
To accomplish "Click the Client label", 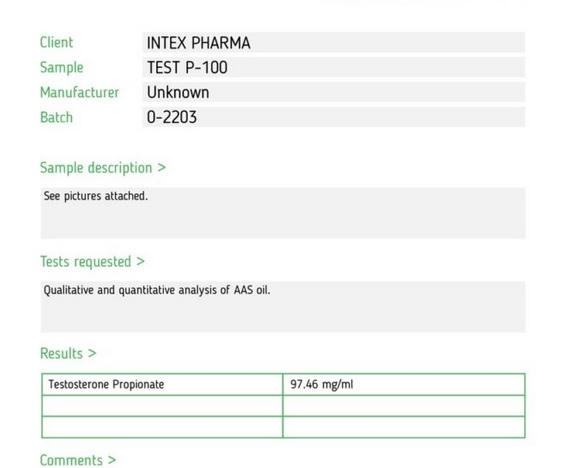I will (56, 42).
